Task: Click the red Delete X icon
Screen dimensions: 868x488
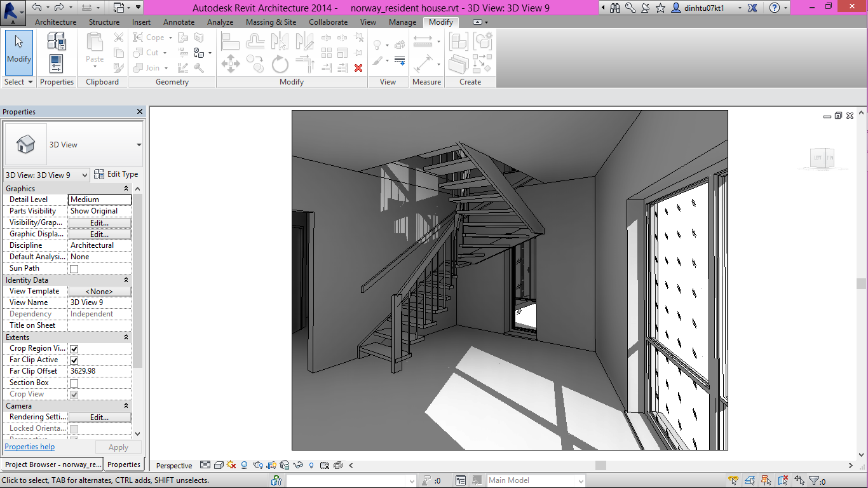Action: pyautogui.click(x=358, y=67)
